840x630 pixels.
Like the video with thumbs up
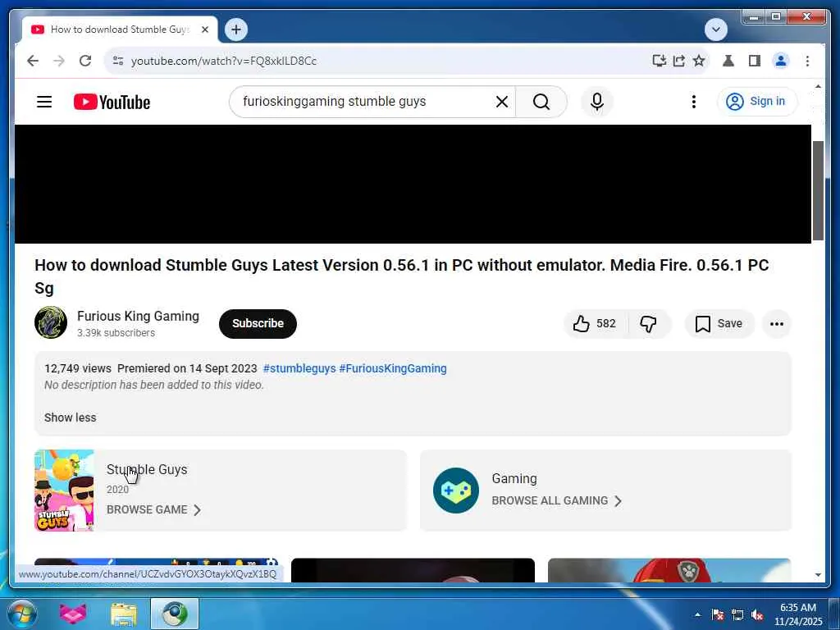[595, 323]
